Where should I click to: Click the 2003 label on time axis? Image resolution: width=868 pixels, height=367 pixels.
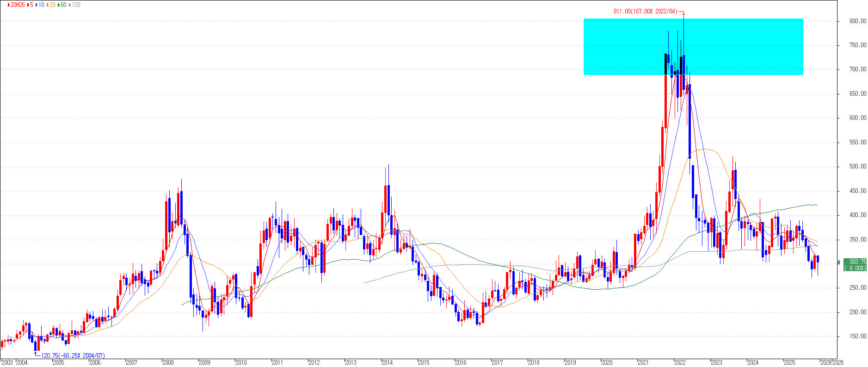point(7,362)
